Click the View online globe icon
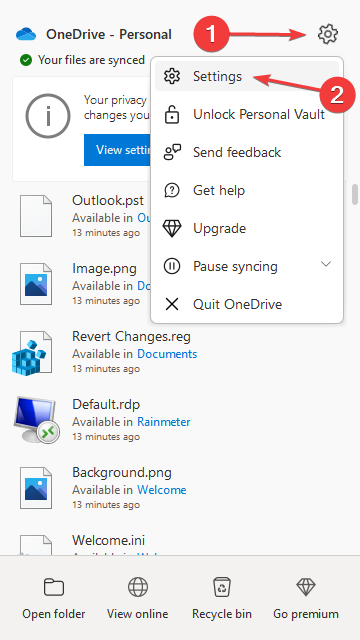The height and width of the screenshot is (640, 360). [x=138, y=587]
